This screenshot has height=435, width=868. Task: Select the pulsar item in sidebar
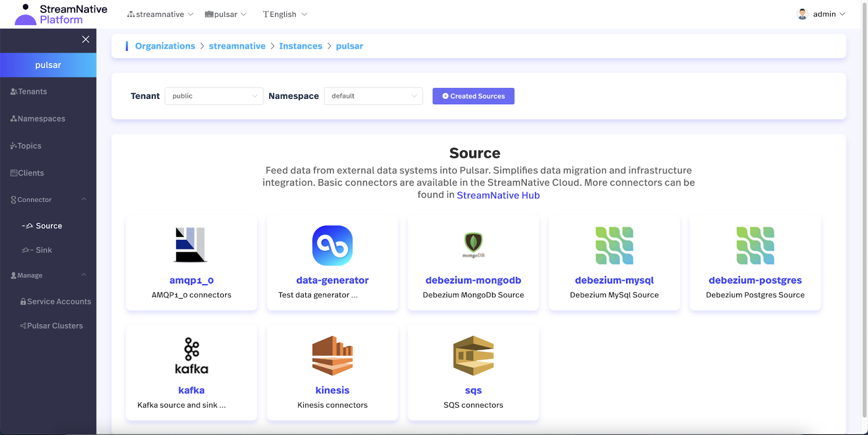(x=48, y=65)
